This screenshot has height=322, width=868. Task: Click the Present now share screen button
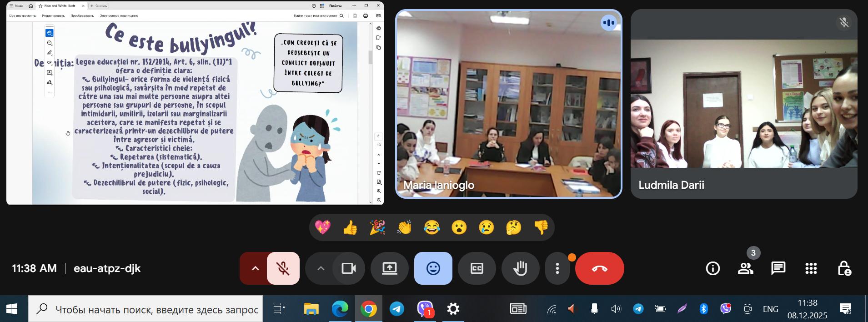pyautogui.click(x=389, y=268)
